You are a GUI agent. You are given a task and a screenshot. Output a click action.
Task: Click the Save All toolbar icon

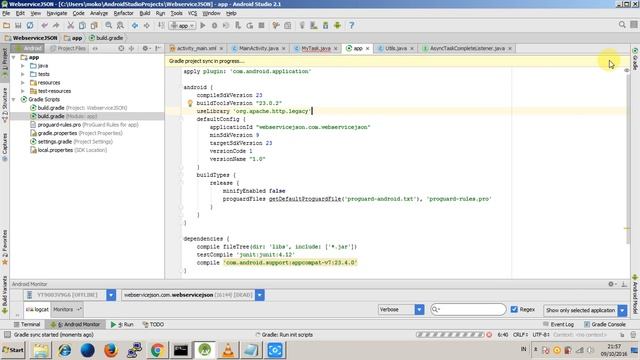click(x=18, y=25)
